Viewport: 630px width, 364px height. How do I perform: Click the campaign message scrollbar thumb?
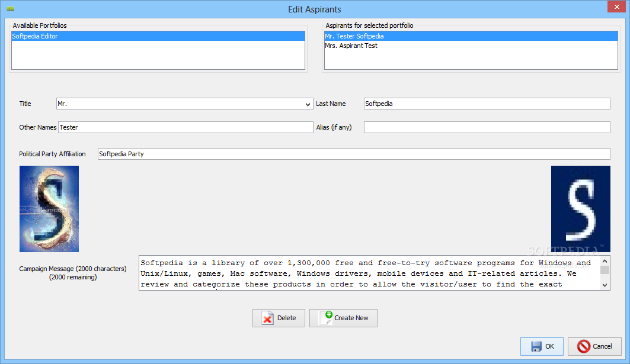[605, 270]
